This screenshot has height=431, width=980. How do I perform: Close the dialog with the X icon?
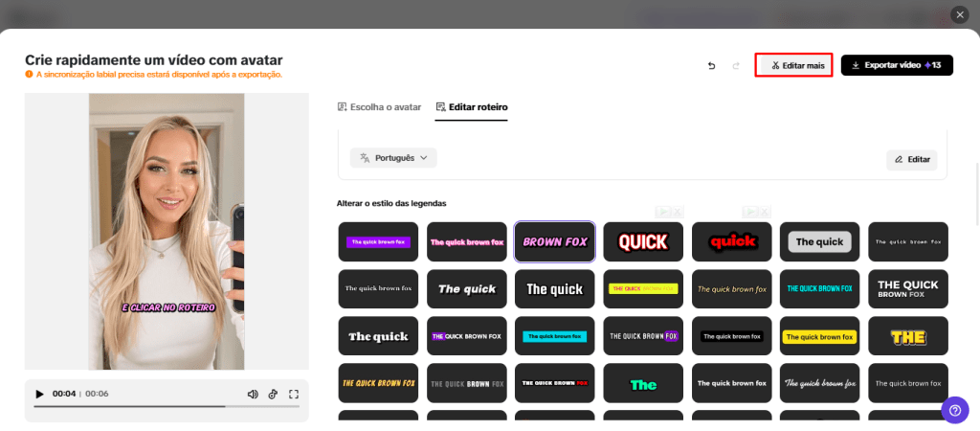point(959,14)
